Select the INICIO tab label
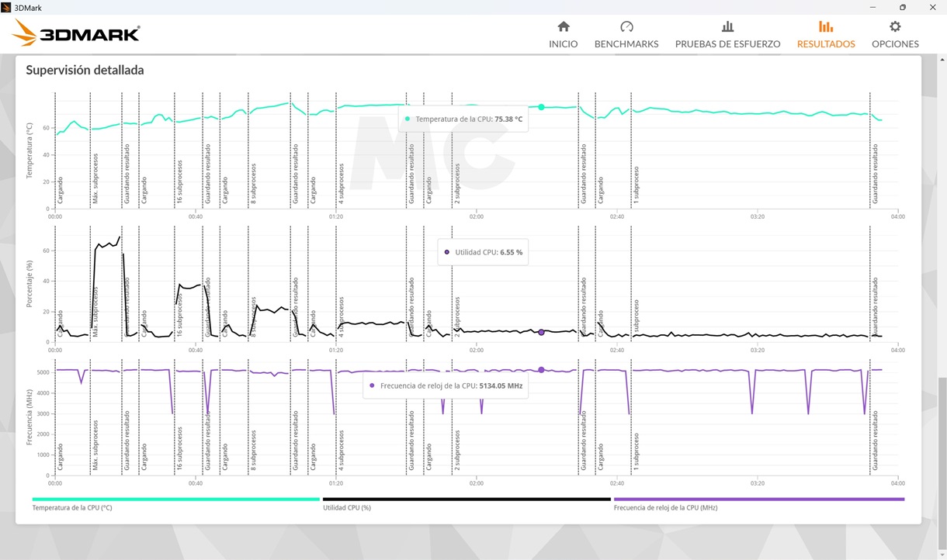The image size is (947, 560). [564, 44]
